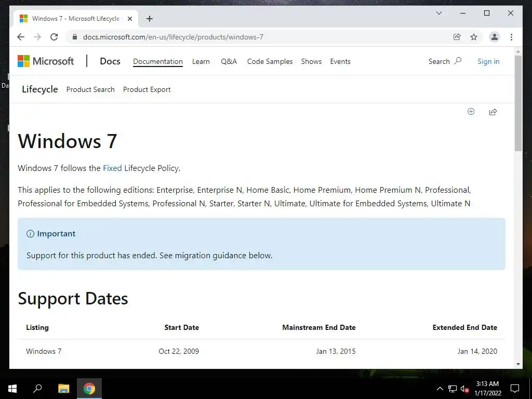Show hidden system tray icons

point(440,389)
